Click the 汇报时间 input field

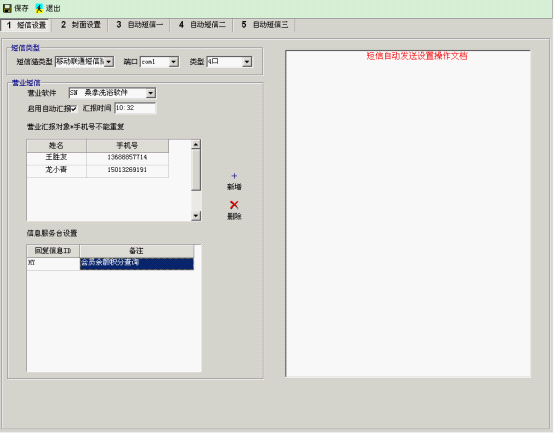[135, 108]
